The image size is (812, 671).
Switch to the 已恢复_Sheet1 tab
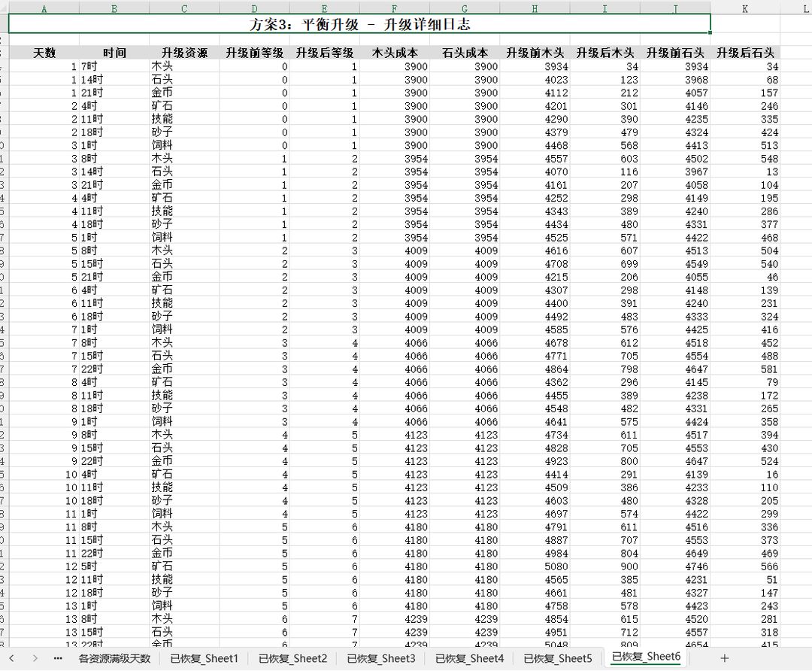tap(204, 658)
